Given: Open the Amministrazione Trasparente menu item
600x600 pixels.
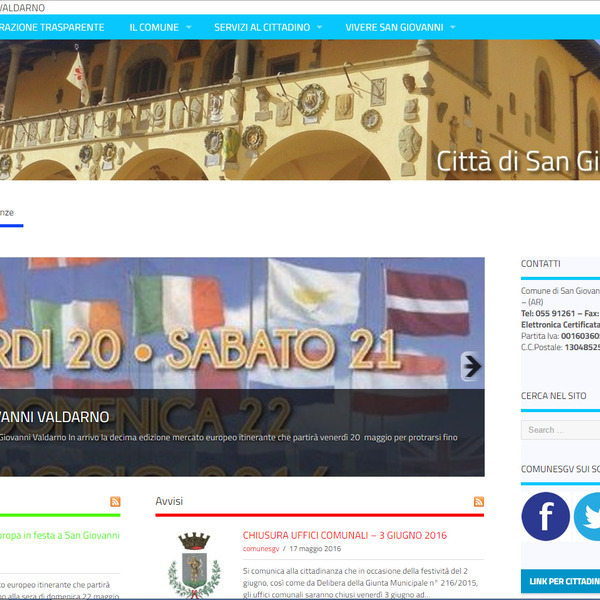Looking at the screenshot, I should coord(52,27).
